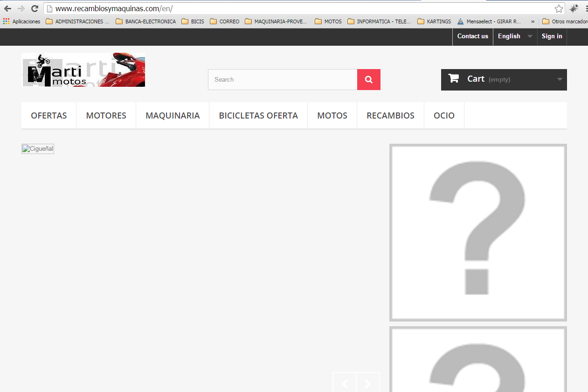Screen dimensions: 588x392
Task: Show hidden bookmarks with chevron
Action: pyautogui.click(x=533, y=21)
